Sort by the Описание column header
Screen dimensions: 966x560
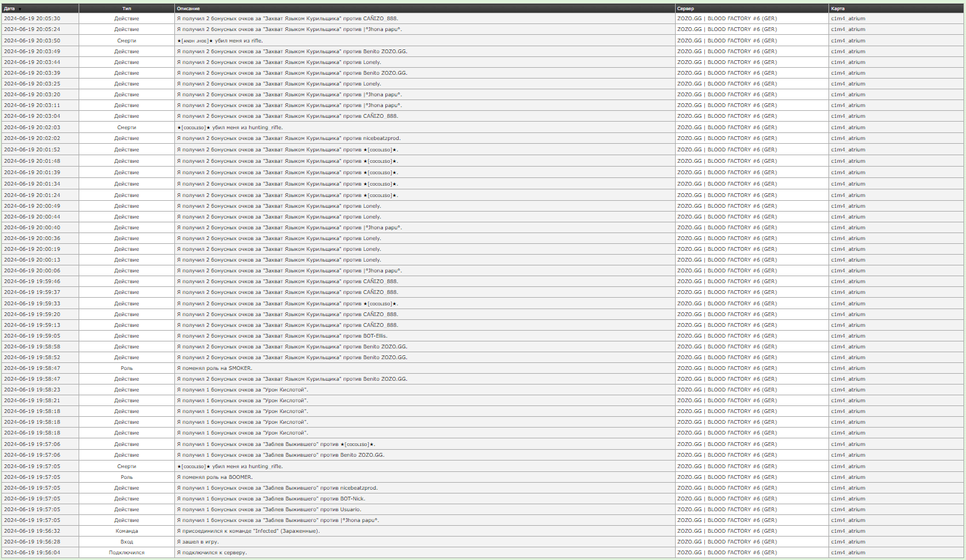click(188, 9)
